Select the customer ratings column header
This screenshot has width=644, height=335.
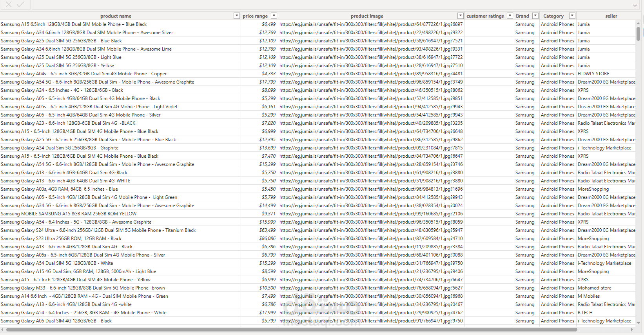click(485, 16)
